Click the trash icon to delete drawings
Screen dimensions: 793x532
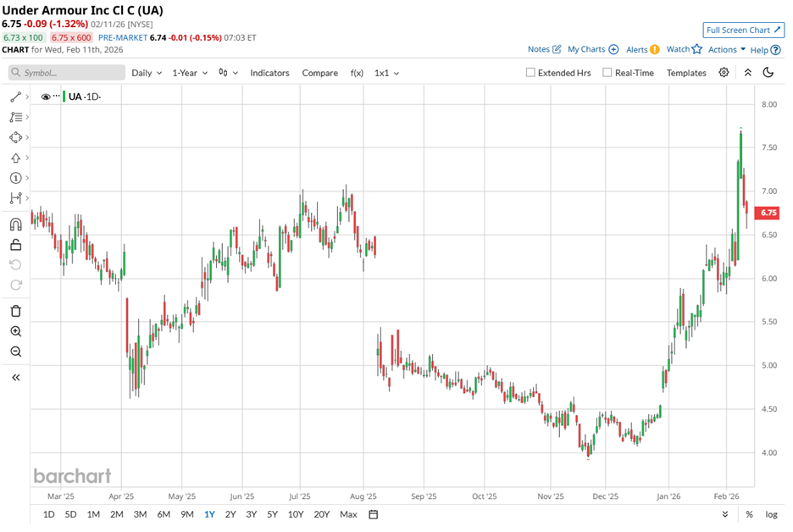pos(17,311)
